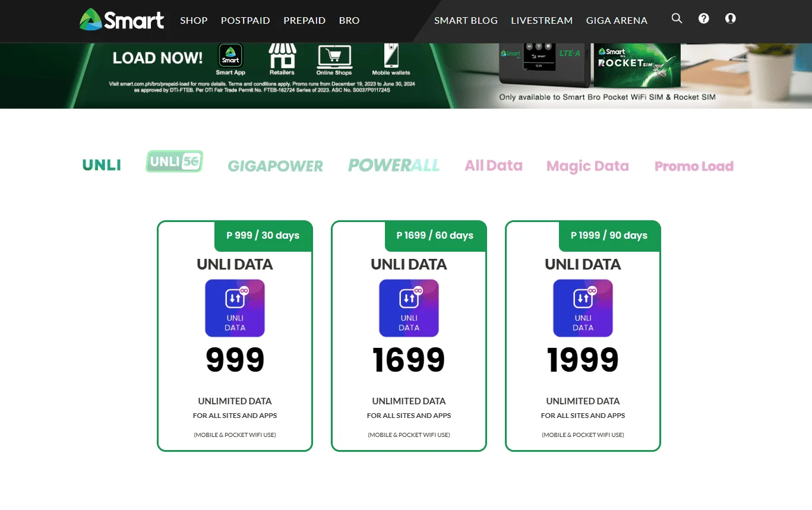Click the P 999 / 30 days badge
Screen dimensions: 812x510
click(263, 236)
